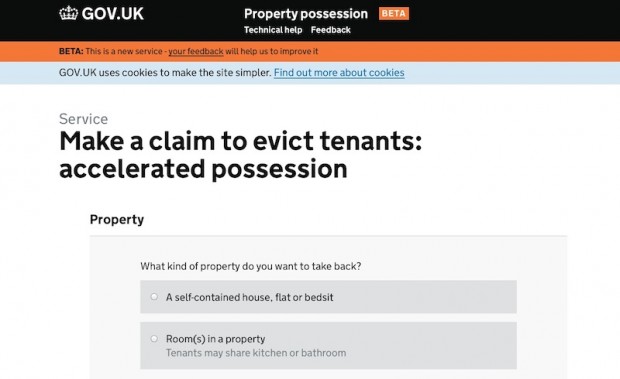Select the Room(s) in a property radio button
This screenshot has width=620, height=379.
click(x=154, y=339)
